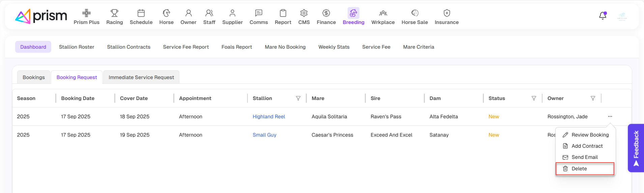Screen dimensions: 644x193
Task: Select Delete from the context menu
Action: [x=579, y=169]
